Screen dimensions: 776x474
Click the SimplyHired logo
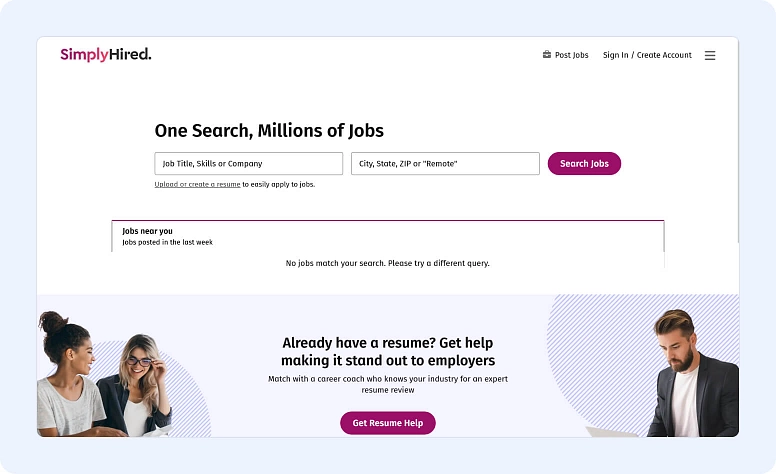105,55
